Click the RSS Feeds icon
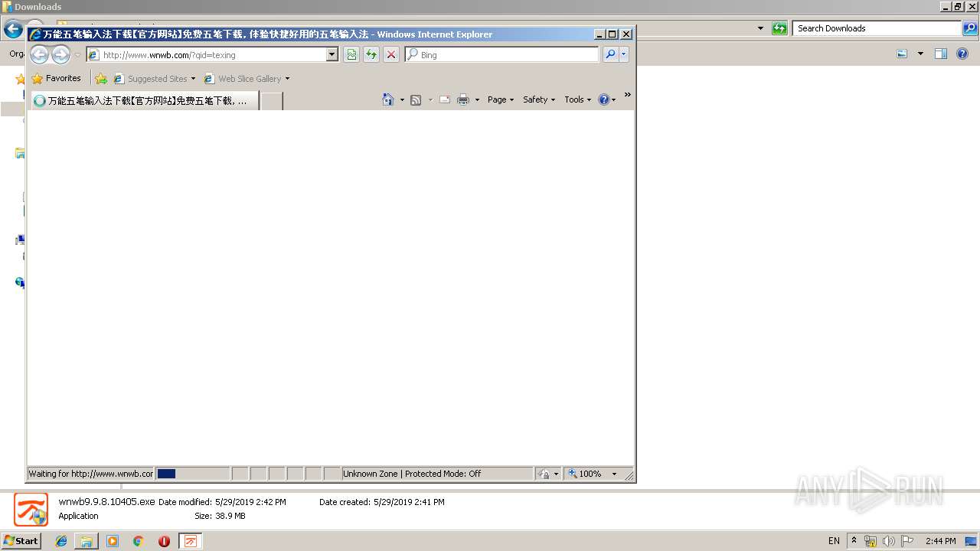The image size is (980, 551). point(416,99)
